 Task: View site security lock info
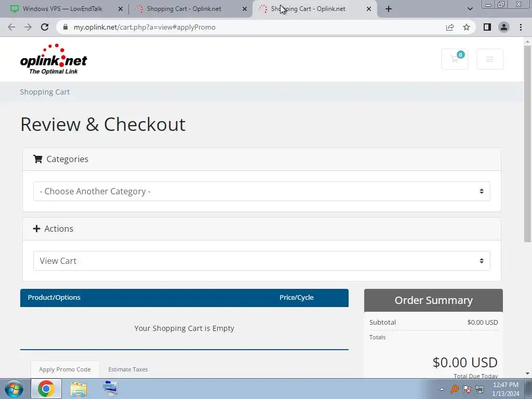click(x=65, y=27)
